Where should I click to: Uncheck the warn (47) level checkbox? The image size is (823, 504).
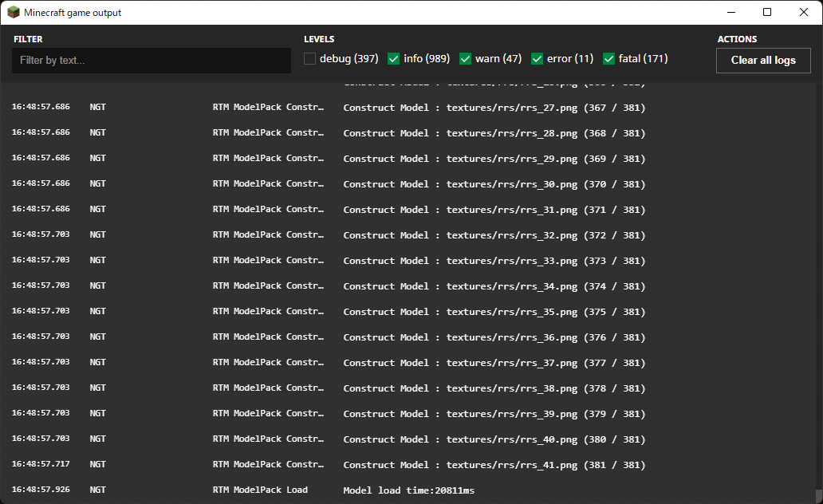(x=465, y=59)
